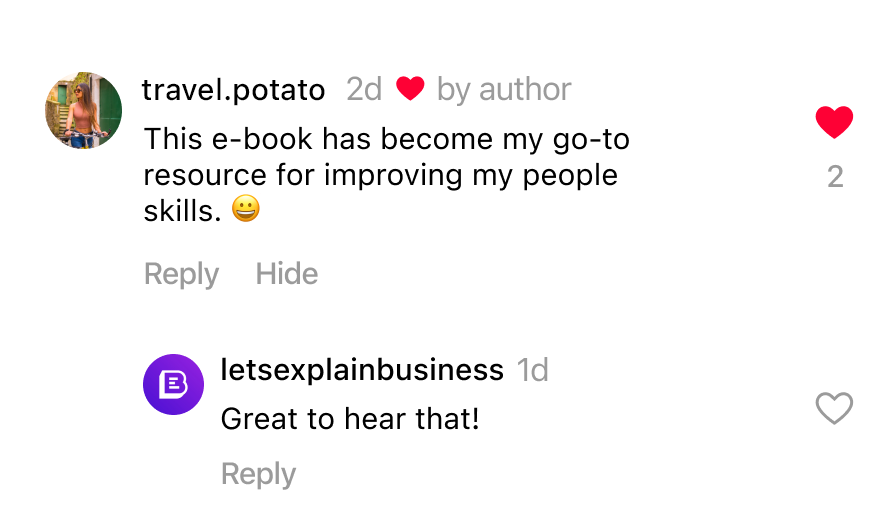This screenshot has height=509, width=895.
Task: Click the "This e-book has become" comment line
Action: [386, 139]
